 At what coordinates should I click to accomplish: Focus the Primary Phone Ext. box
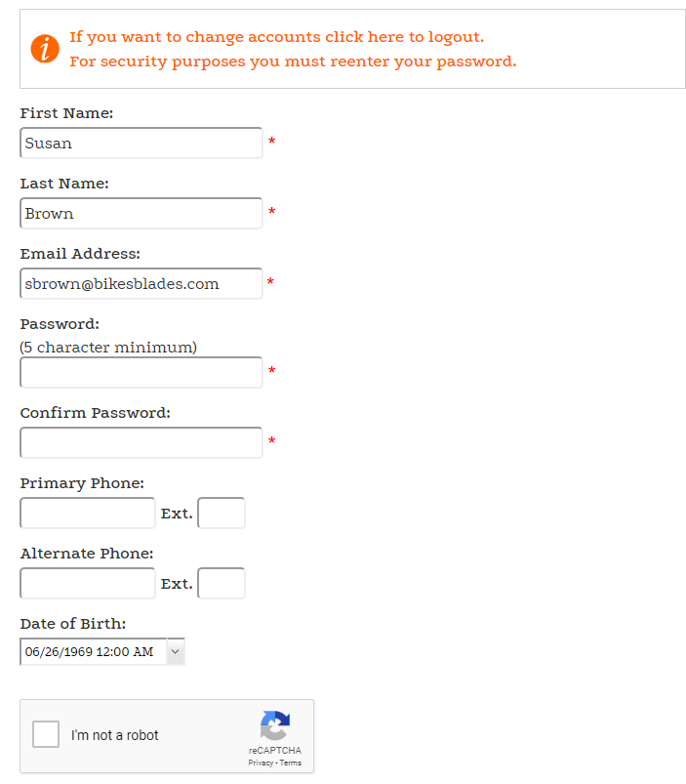[x=222, y=513]
